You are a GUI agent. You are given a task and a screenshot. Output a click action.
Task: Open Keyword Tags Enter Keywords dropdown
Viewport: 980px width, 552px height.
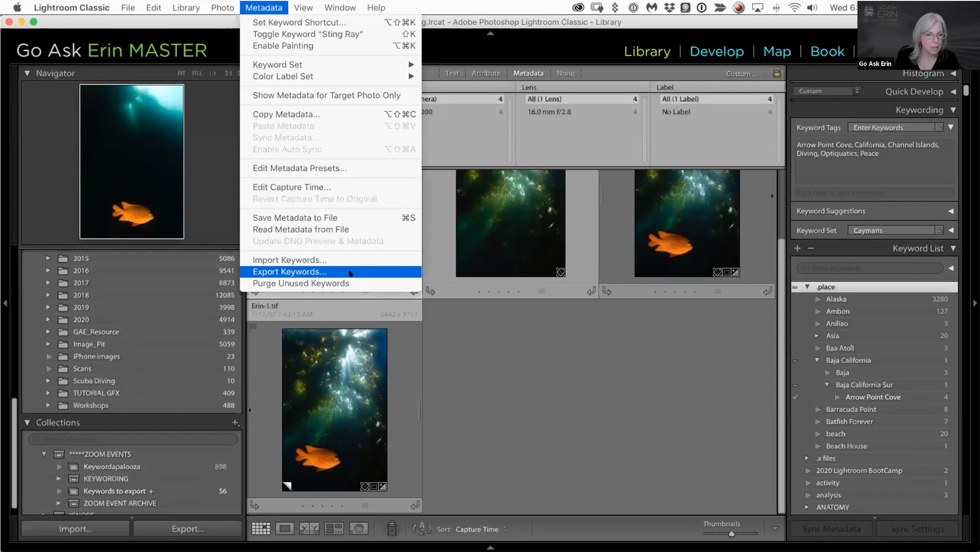pyautogui.click(x=895, y=128)
